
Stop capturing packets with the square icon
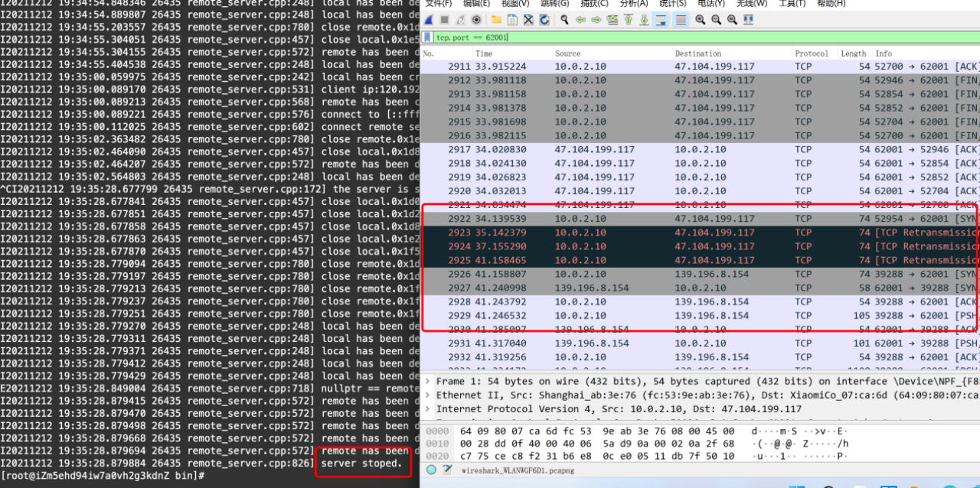pos(445,20)
